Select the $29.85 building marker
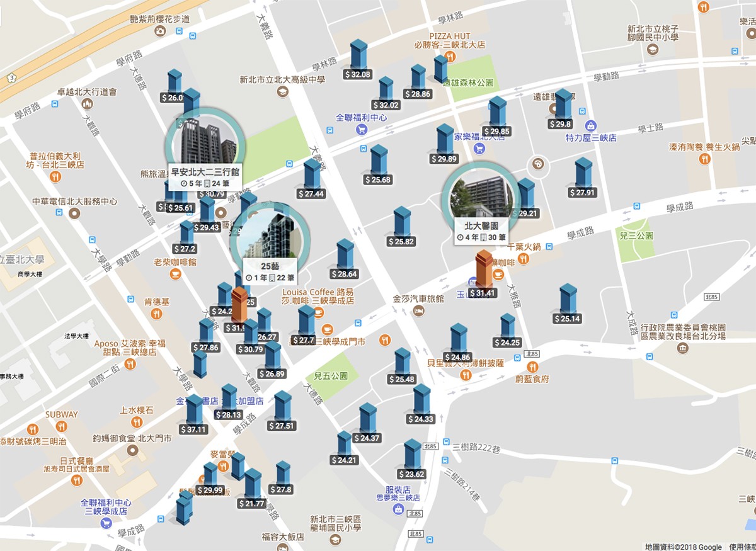The height and width of the screenshot is (551, 756). click(x=498, y=116)
